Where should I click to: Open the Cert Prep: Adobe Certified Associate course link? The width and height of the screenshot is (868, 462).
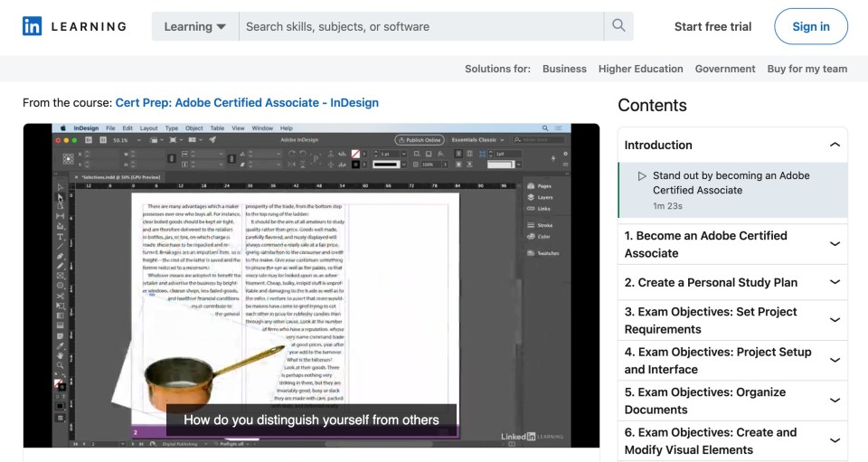247,102
